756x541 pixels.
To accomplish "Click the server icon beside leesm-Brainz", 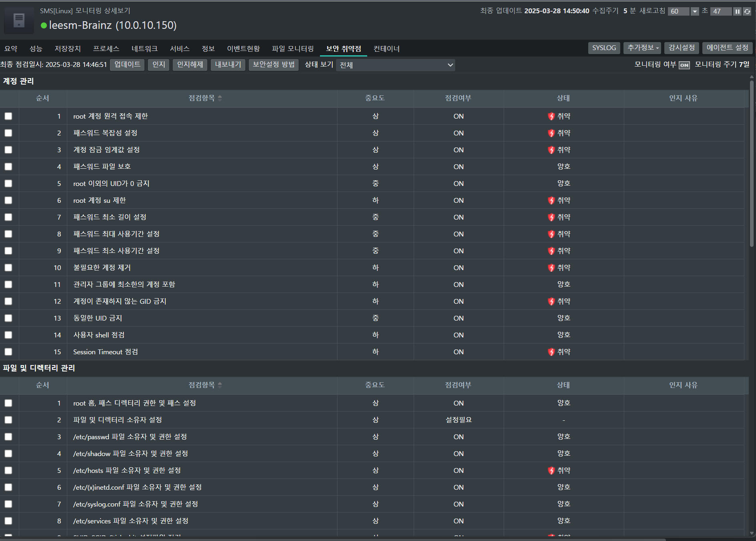I will 19,20.
